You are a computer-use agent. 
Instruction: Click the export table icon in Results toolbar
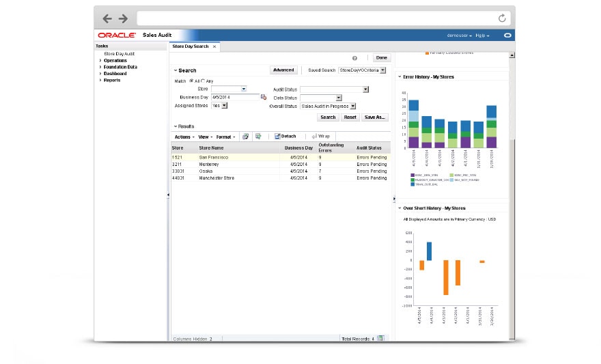[258, 137]
